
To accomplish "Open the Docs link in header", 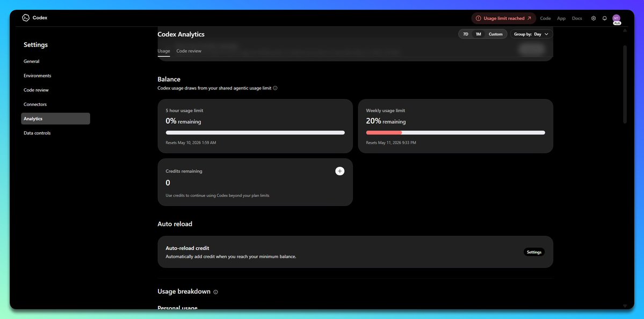I will coord(577,18).
